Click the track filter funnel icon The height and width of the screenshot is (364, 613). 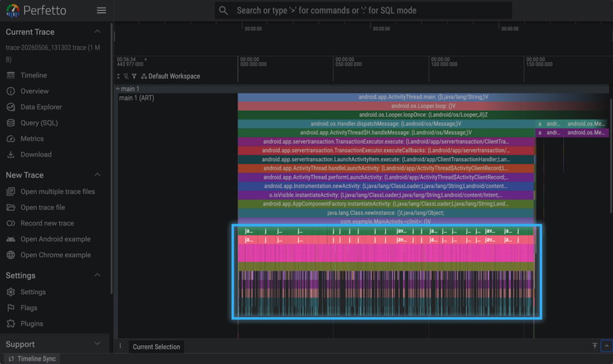[x=134, y=76]
